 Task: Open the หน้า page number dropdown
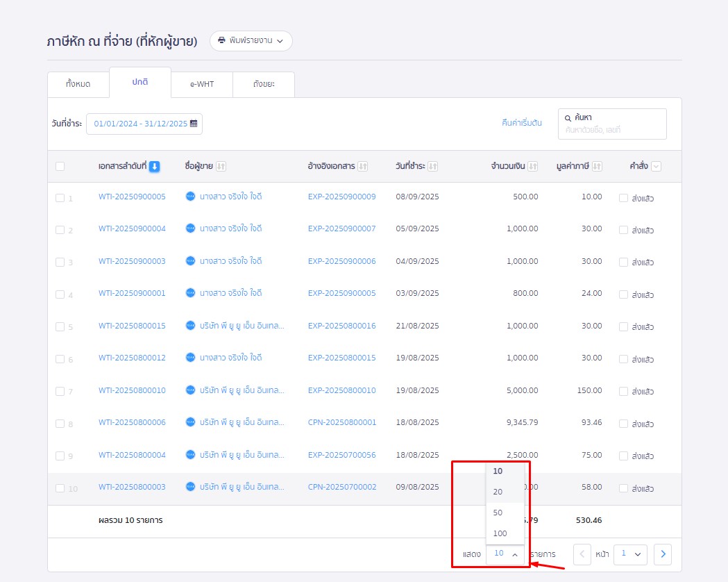pyautogui.click(x=631, y=554)
